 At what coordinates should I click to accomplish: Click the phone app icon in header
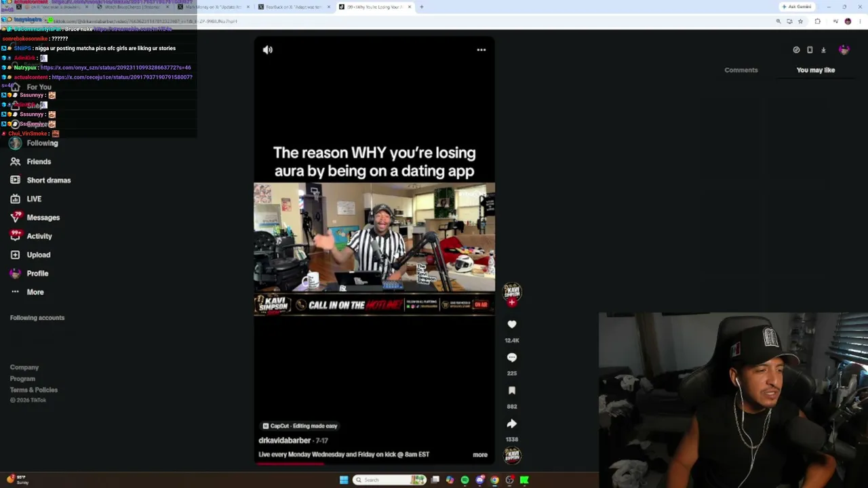(x=810, y=49)
